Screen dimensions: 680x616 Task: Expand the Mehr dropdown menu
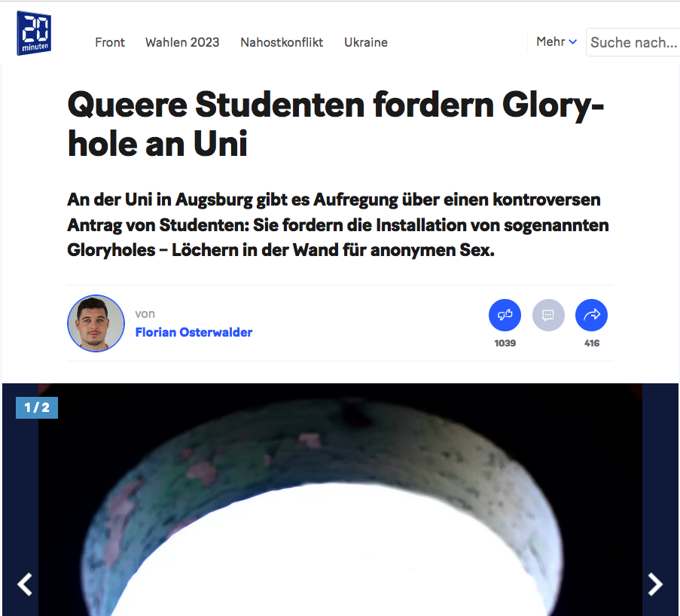click(557, 41)
